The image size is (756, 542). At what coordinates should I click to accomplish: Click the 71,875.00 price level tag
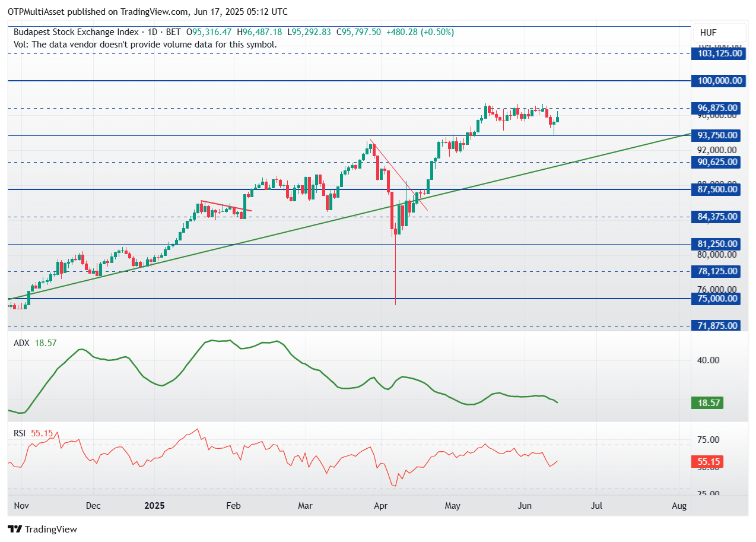tap(717, 326)
